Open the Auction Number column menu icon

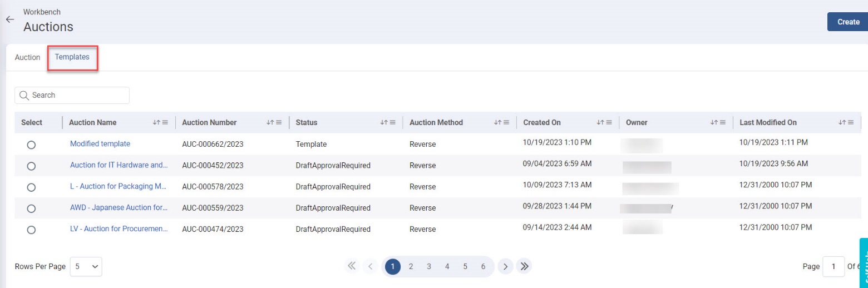pyautogui.click(x=279, y=122)
